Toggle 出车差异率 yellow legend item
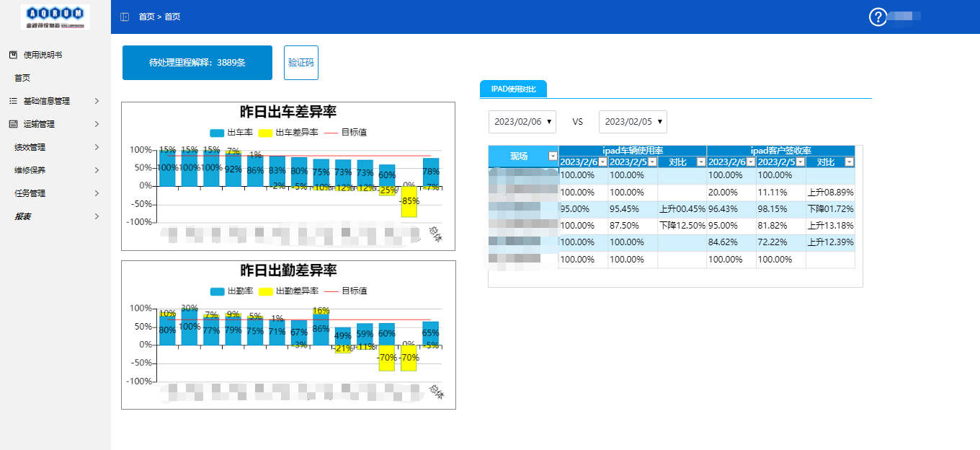The height and width of the screenshot is (450, 980). coord(288,133)
